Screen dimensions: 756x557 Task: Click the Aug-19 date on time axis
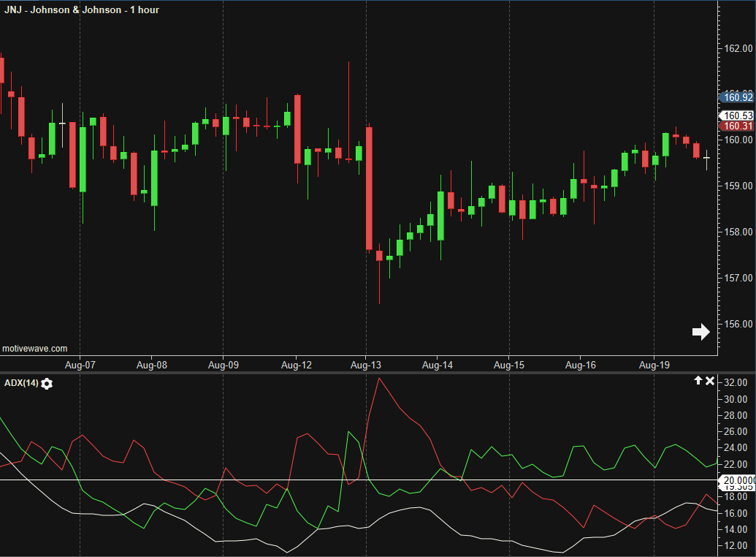click(654, 364)
